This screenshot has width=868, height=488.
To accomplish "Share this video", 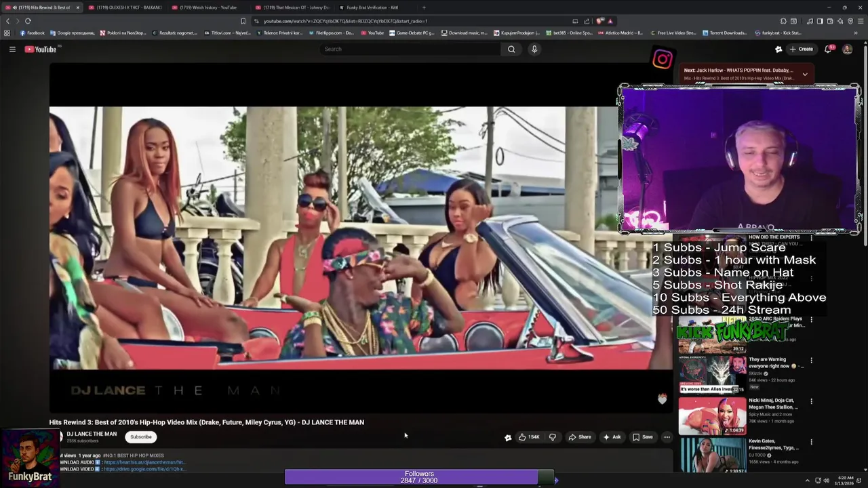I will pos(580,437).
